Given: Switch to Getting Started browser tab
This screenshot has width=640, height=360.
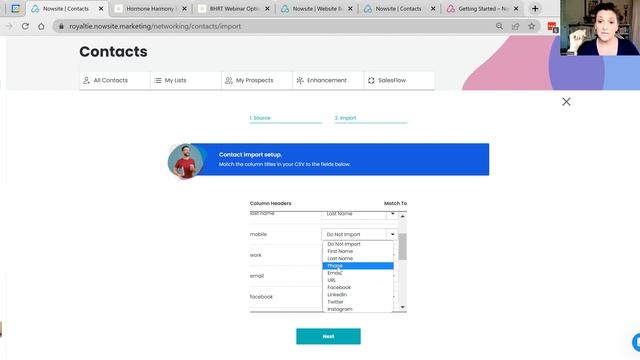Looking at the screenshot, I should (x=482, y=9).
